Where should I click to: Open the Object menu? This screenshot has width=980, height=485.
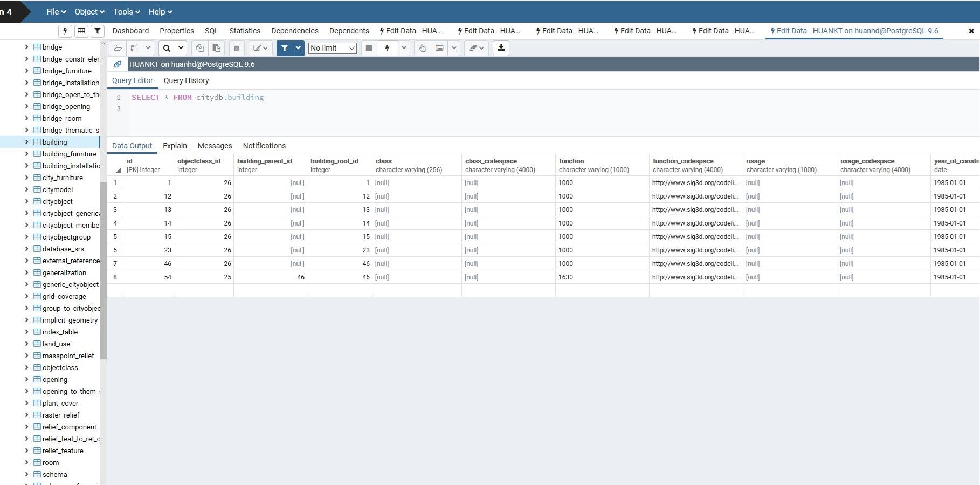click(89, 11)
